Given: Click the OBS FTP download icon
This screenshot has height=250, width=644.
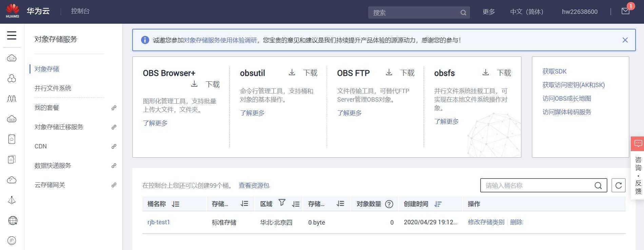Looking at the screenshot, I should [389, 72].
